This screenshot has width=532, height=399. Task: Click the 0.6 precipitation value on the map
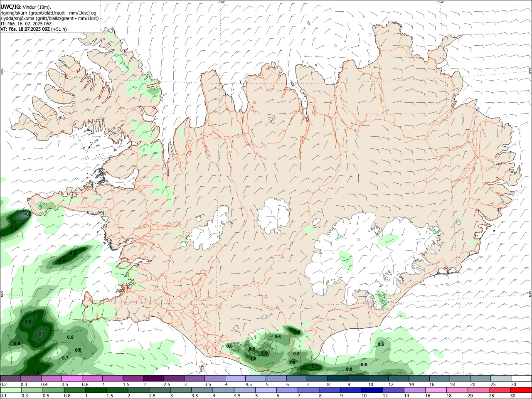pyautogui.click(x=229, y=346)
